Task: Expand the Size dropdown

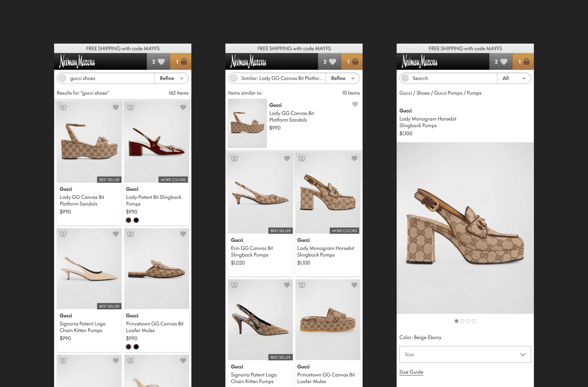Action: (x=465, y=355)
